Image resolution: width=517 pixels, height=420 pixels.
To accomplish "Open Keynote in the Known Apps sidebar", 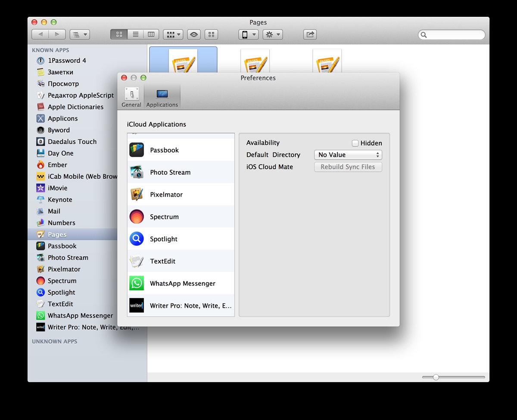I will tap(60, 200).
